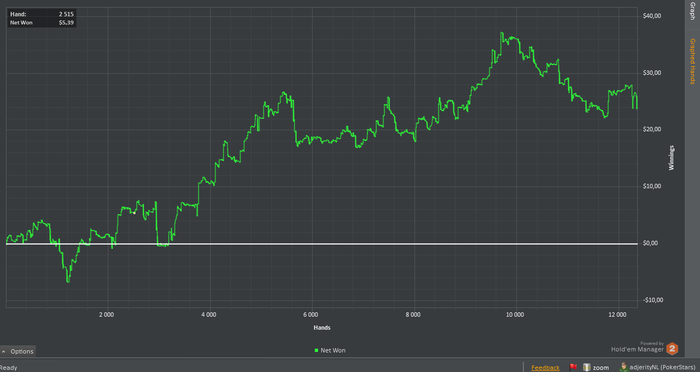This screenshot has height=372, width=700.
Task: Expand the Options panel
Action: (x=18, y=351)
